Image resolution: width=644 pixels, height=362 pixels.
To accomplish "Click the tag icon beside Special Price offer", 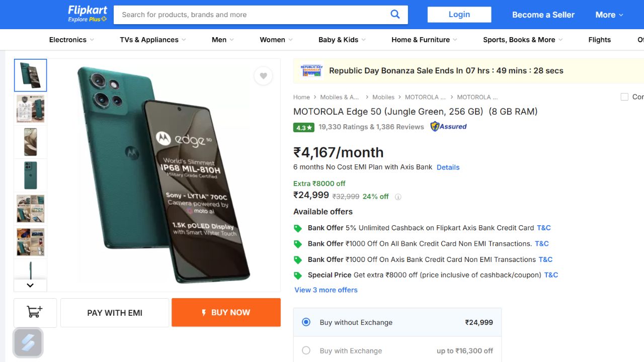I will pyautogui.click(x=298, y=276).
